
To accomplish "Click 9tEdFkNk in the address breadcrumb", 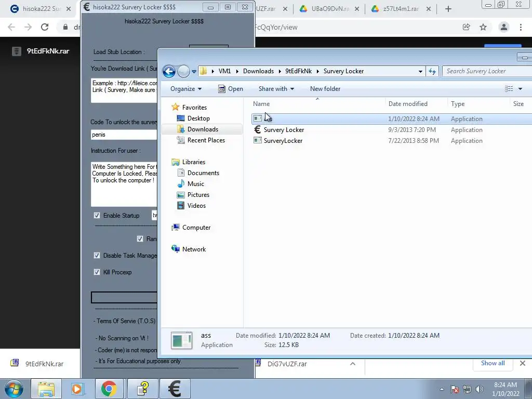I will 298,71.
